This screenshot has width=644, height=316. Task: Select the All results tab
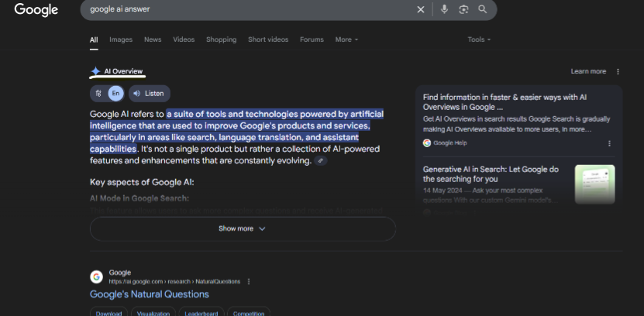coord(94,39)
